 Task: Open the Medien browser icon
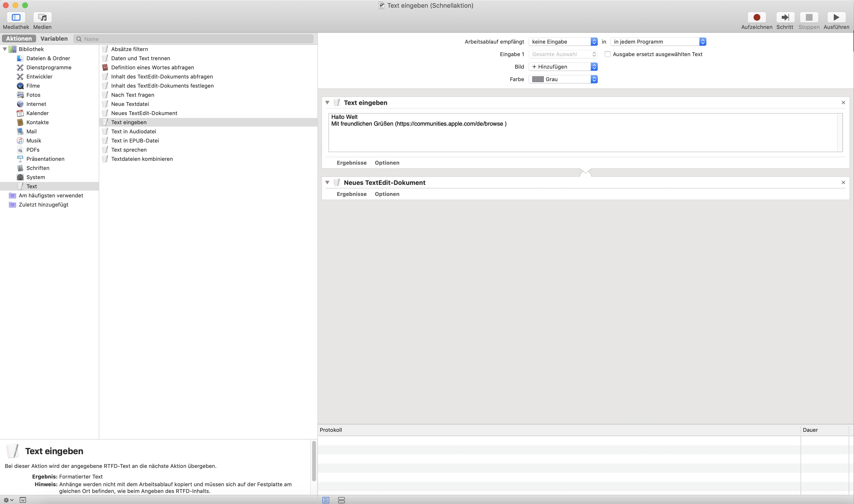42,17
